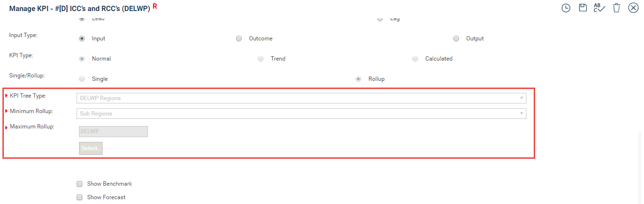Choose the Outcome input type
This screenshot has height=204, width=644.
tap(239, 38)
